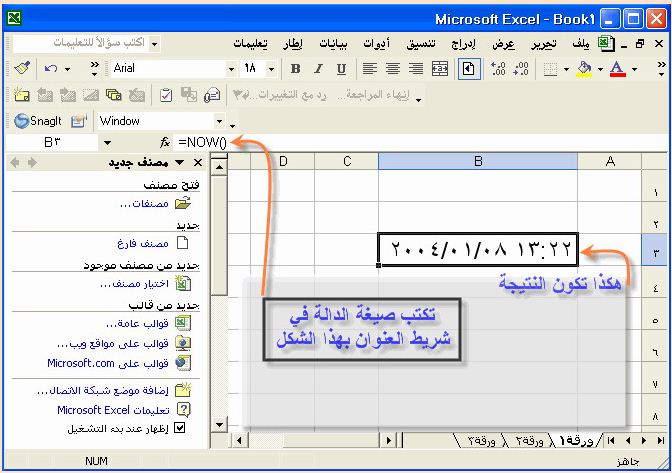Toggle Underline formatting
This screenshot has width=672, height=473.
342,69
